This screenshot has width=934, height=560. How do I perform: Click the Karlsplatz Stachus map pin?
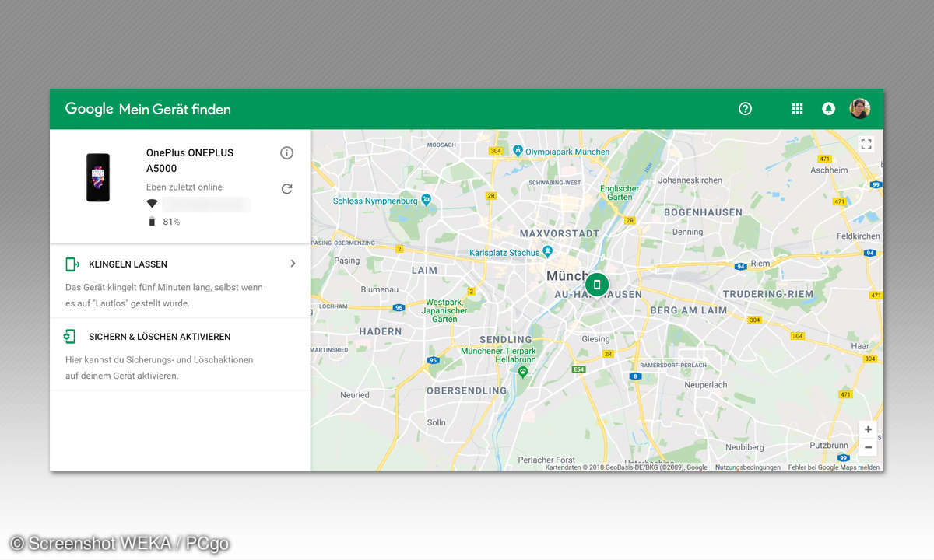point(548,251)
